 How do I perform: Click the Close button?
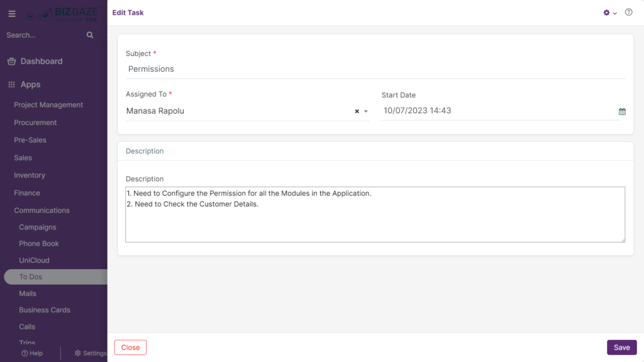coord(130,347)
